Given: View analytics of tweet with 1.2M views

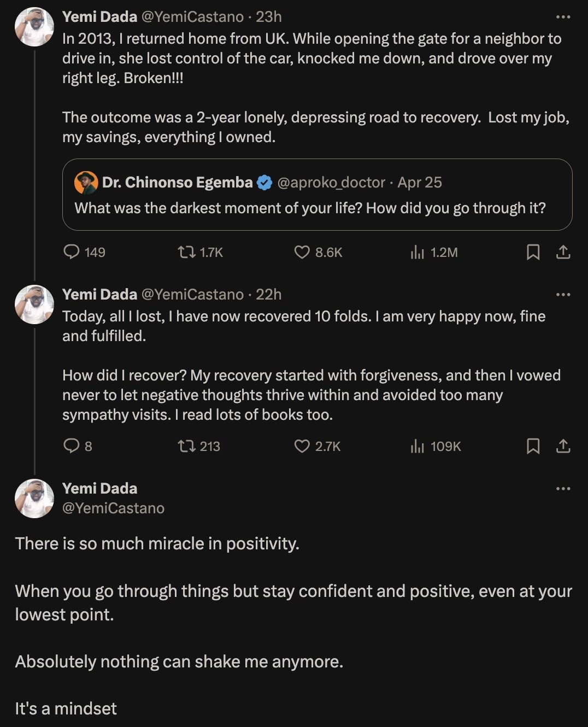Looking at the screenshot, I should [418, 252].
